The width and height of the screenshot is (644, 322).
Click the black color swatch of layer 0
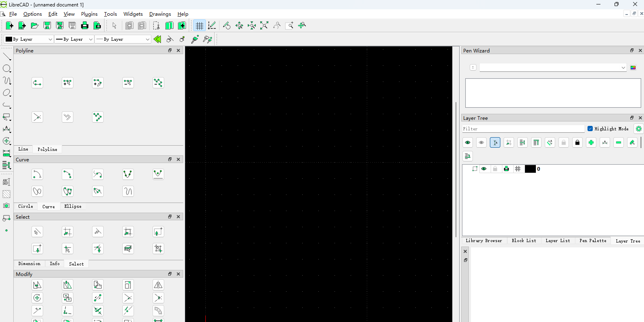[x=530, y=169]
